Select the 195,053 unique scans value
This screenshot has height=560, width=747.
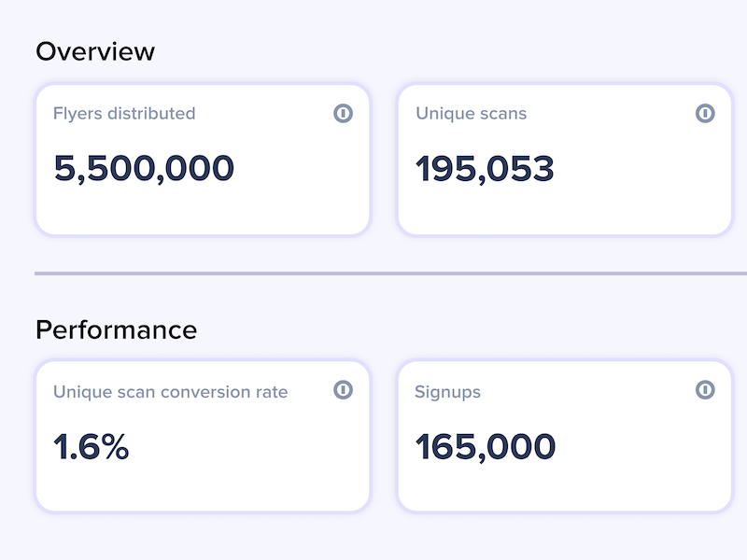485,169
